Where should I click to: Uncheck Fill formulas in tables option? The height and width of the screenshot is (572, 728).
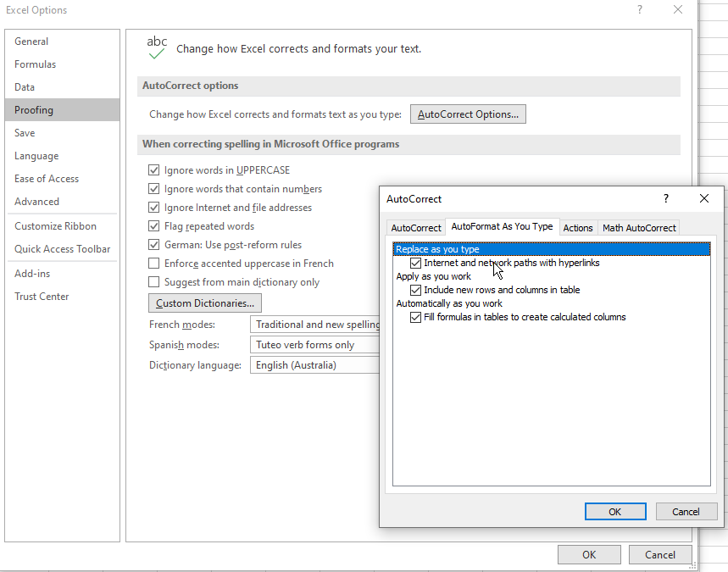click(x=415, y=317)
